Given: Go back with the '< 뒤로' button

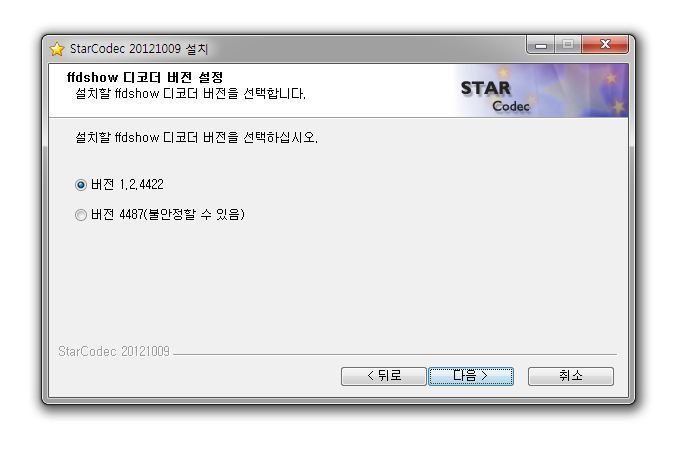Looking at the screenshot, I should click(384, 376).
